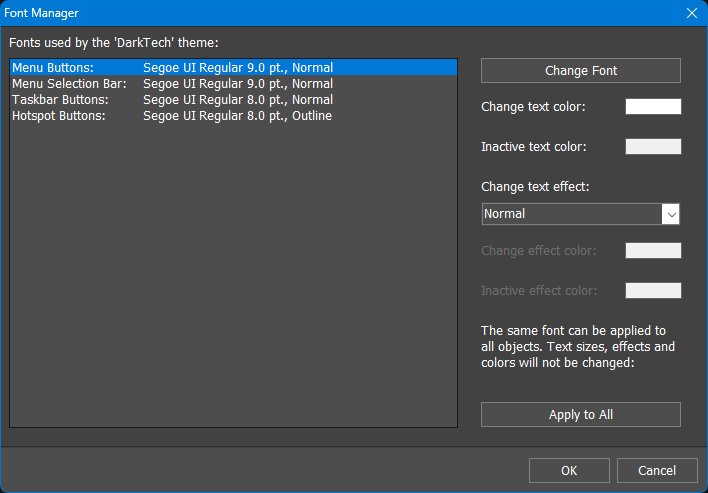Open the Change text color swatch
708x493 pixels.
(x=653, y=107)
